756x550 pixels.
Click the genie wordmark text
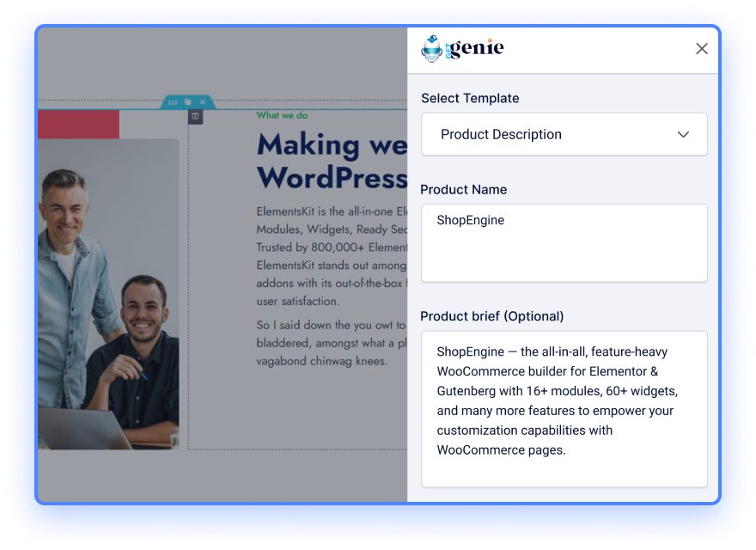[475, 48]
